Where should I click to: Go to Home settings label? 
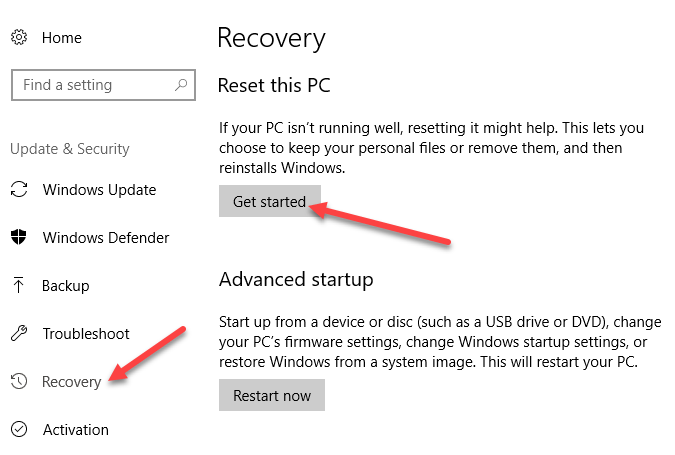pos(62,38)
